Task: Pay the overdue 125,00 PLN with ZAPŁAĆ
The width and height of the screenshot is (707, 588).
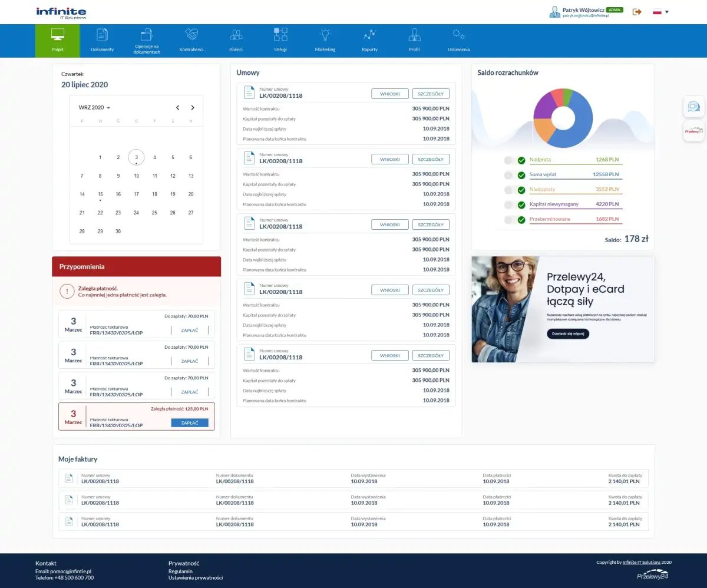Action: pos(190,423)
